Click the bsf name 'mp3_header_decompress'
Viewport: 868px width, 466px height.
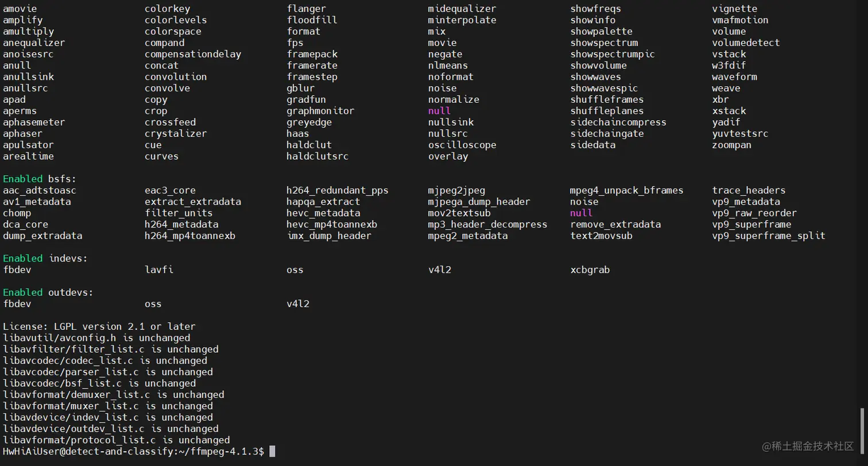pyautogui.click(x=488, y=224)
